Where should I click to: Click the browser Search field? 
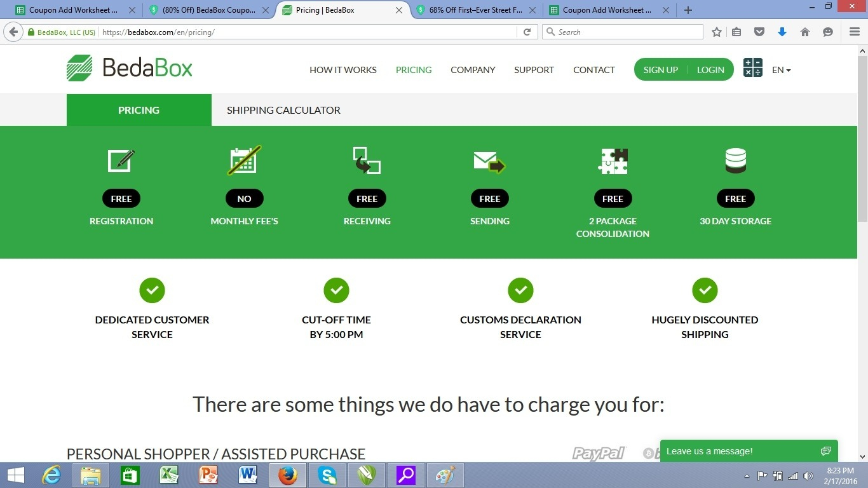[623, 32]
